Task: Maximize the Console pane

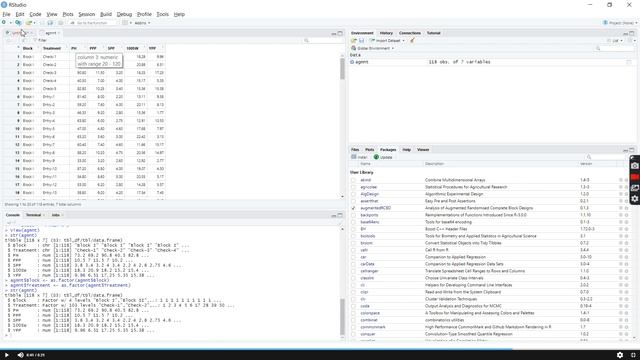Action: [340, 215]
